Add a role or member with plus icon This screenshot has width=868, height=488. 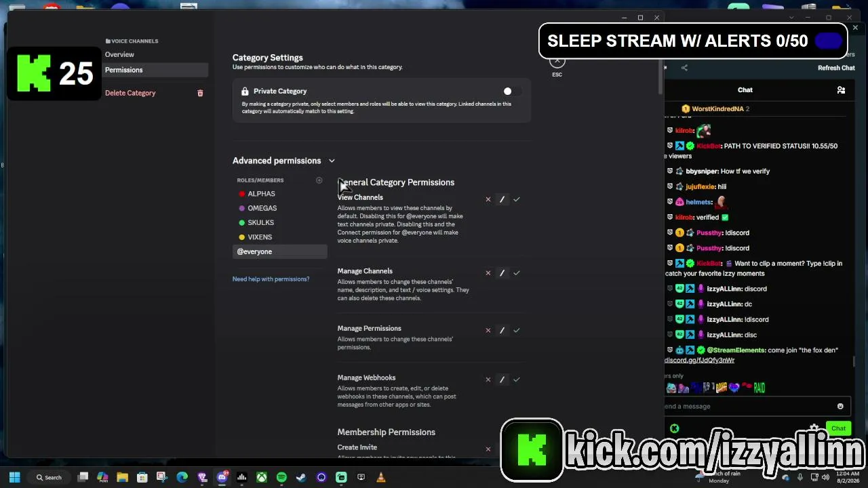[x=319, y=180]
